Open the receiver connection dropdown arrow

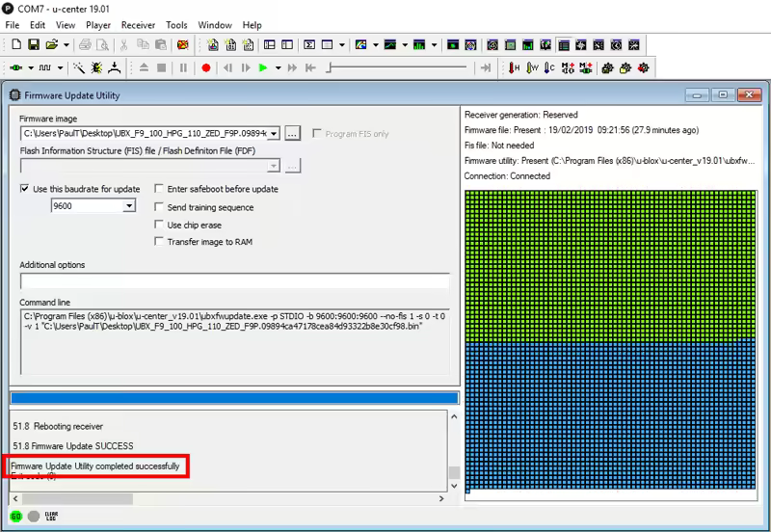pyautogui.click(x=31, y=68)
